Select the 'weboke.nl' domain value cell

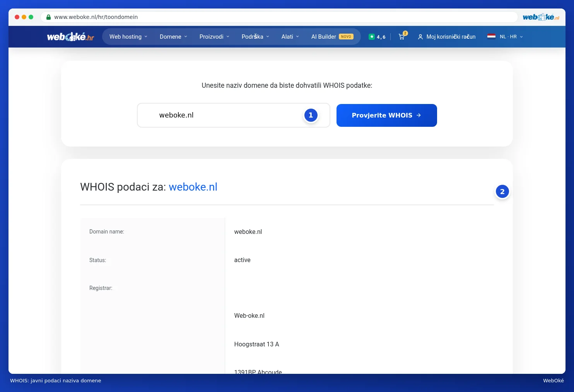pos(248,232)
